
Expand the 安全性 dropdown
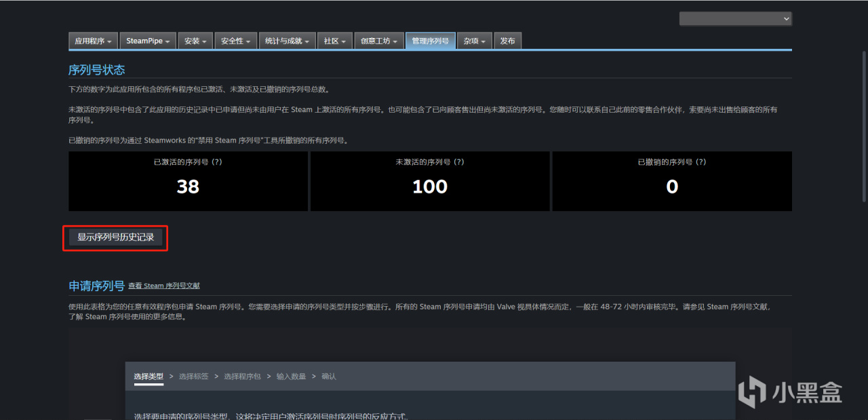point(235,41)
